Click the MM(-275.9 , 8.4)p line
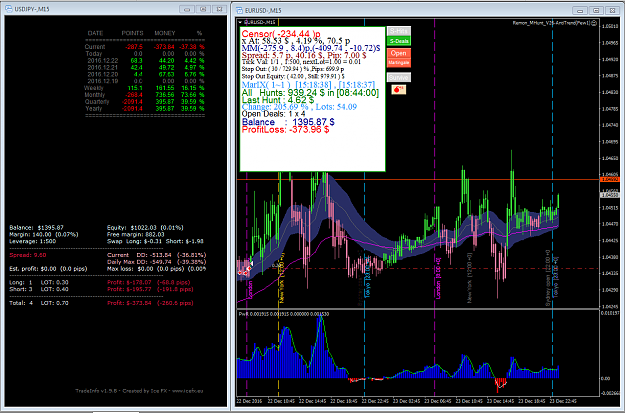This screenshot has width=625, height=413. pos(311,48)
